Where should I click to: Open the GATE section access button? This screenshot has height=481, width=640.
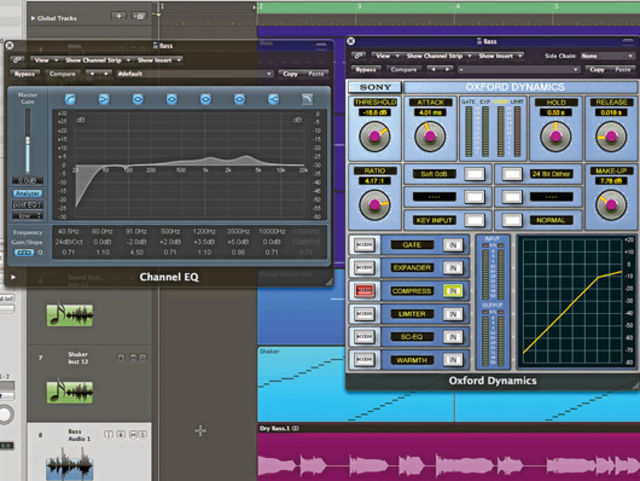[x=364, y=245]
